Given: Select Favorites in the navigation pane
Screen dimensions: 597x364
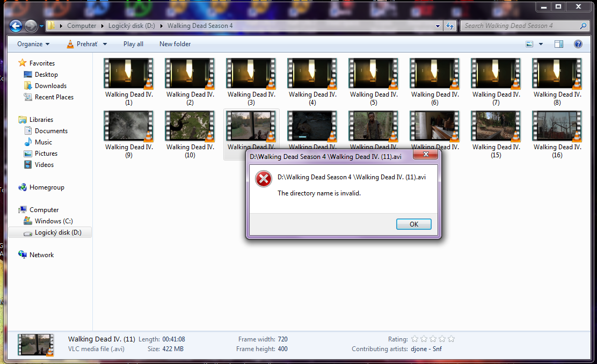Looking at the screenshot, I should [37, 63].
